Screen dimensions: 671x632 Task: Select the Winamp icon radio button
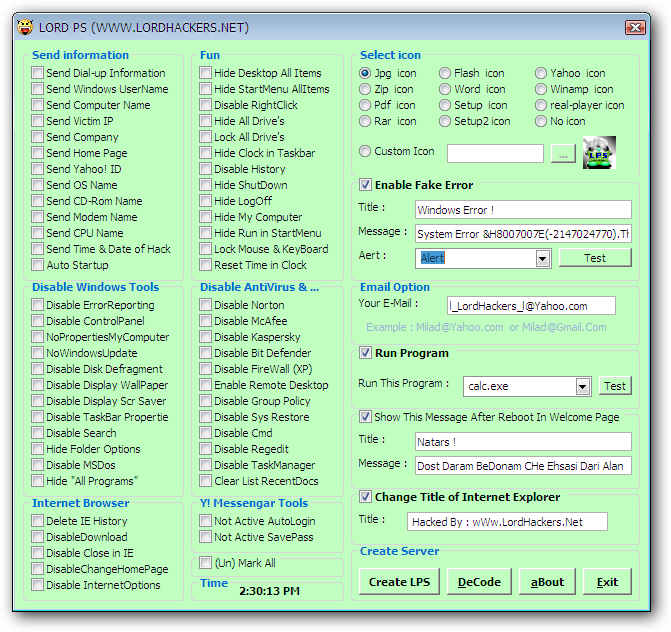point(541,89)
